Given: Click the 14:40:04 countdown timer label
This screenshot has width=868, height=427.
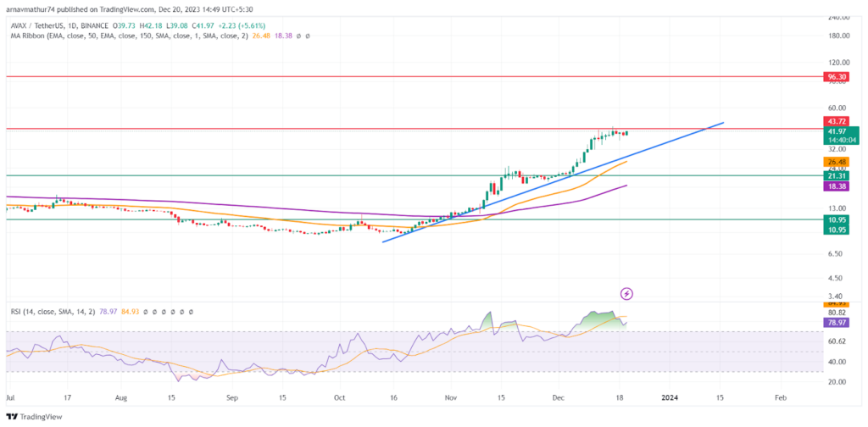Looking at the screenshot, I should pos(840,141).
